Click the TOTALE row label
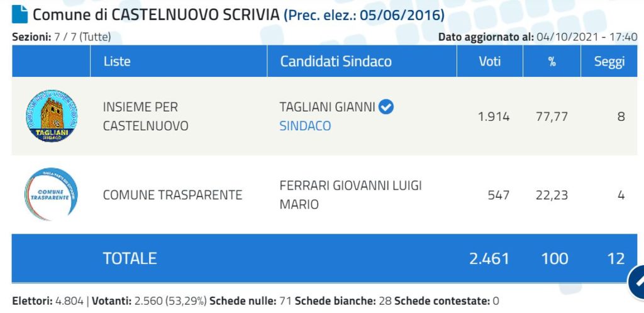This screenshot has height=313, width=644. click(130, 258)
